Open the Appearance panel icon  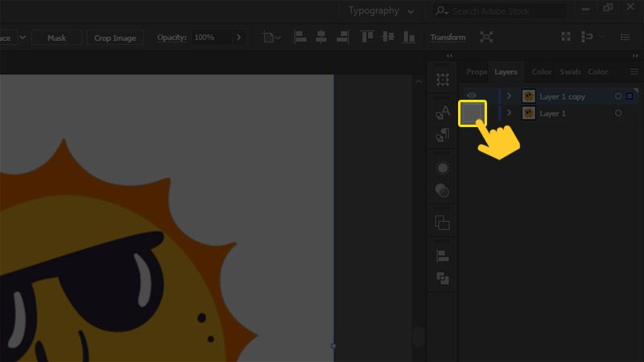tap(443, 168)
